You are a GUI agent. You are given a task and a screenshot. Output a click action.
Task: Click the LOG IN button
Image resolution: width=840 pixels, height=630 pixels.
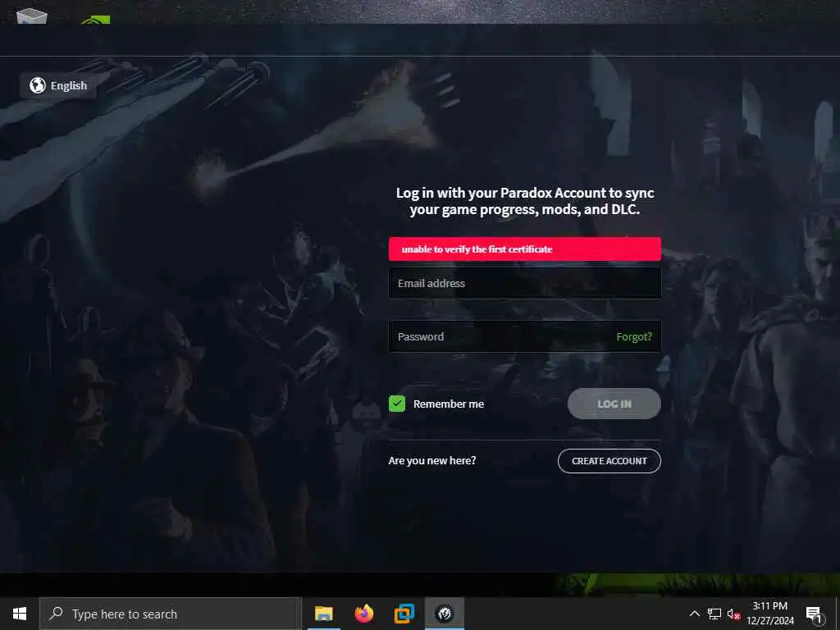(x=614, y=404)
